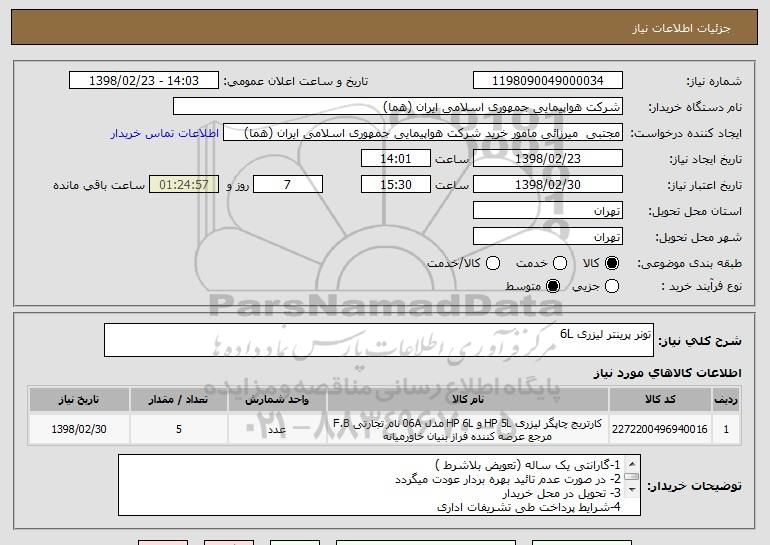The height and width of the screenshot is (545, 770).
Task: Click the delivery province تهران field
Action: 548,211
